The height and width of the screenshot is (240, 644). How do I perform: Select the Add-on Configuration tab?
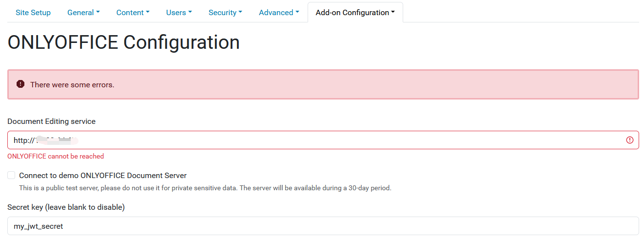pyautogui.click(x=355, y=13)
